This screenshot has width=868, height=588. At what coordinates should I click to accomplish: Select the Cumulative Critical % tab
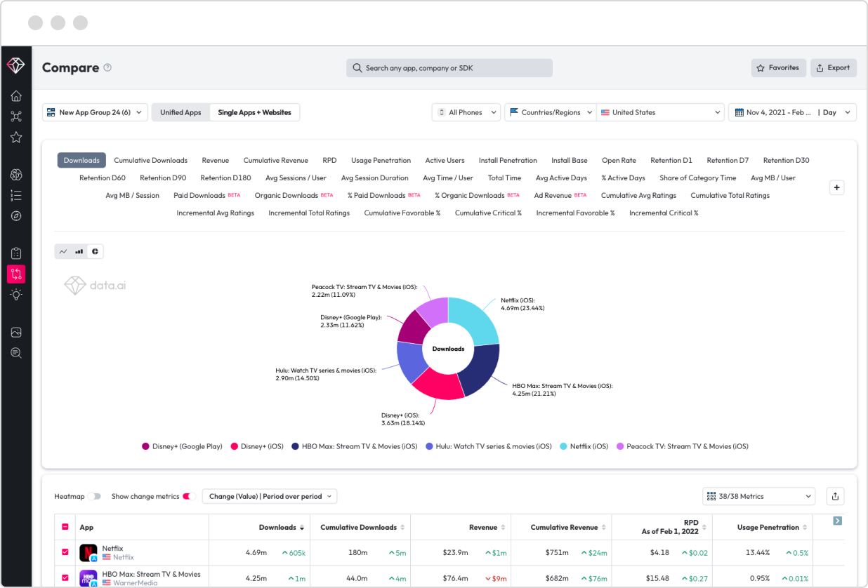(488, 213)
